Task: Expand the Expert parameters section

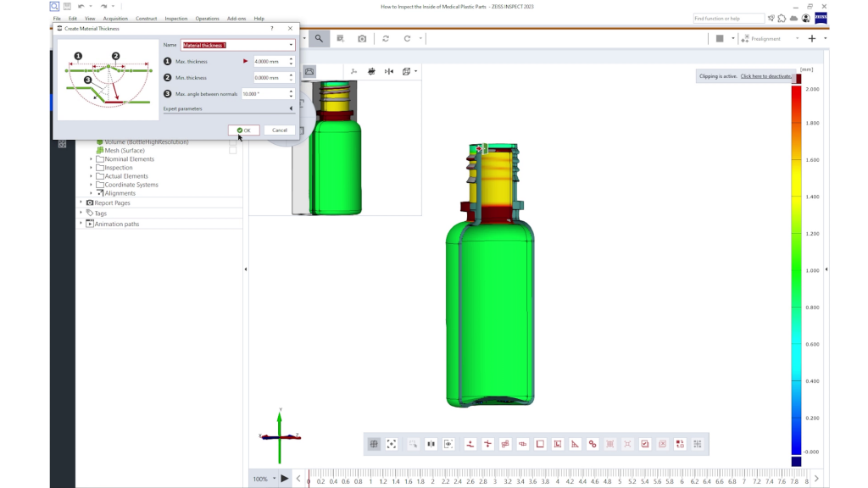Action: click(x=292, y=109)
